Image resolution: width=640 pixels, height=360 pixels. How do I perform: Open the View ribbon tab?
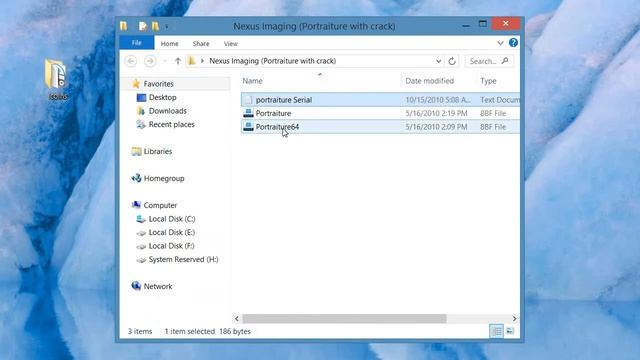[x=231, y=44]
